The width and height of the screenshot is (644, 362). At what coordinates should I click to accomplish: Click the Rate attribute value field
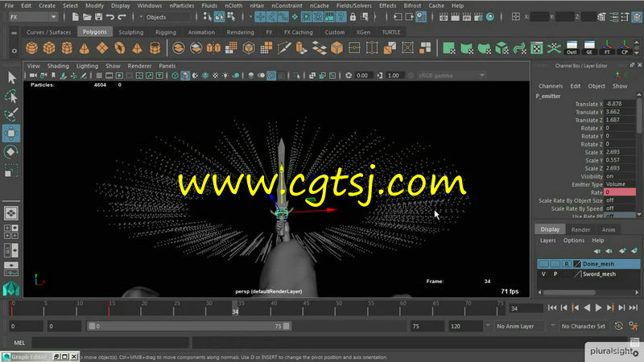620,192
